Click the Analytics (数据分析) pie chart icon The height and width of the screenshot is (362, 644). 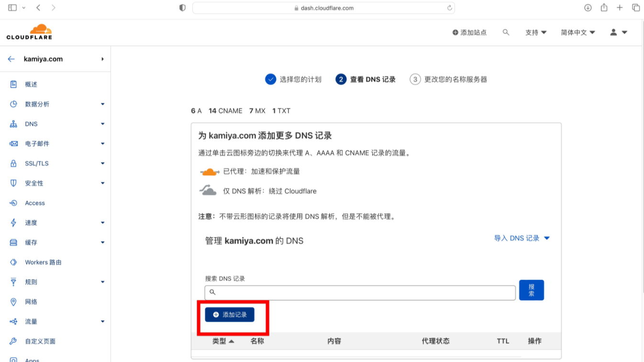tap(13, 104)
